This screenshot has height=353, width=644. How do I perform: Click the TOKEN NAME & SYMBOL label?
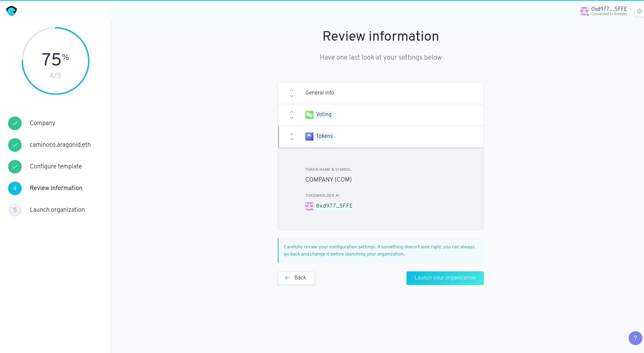pos(328,169)
